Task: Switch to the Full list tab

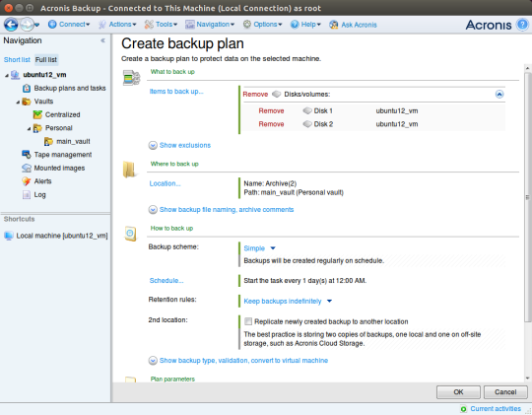Action: click(46, 60)
